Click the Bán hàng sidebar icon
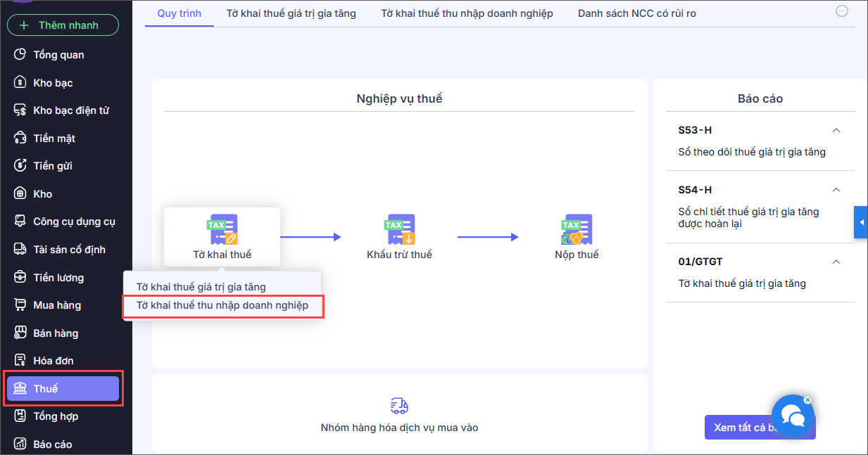 [20, 333]
